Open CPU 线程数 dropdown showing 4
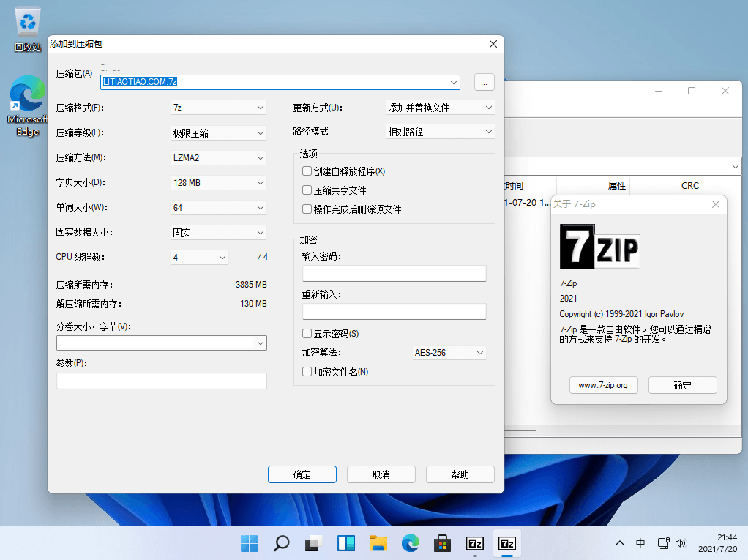The height and width of the screenshot is (560, 748). tap(199, 257)
